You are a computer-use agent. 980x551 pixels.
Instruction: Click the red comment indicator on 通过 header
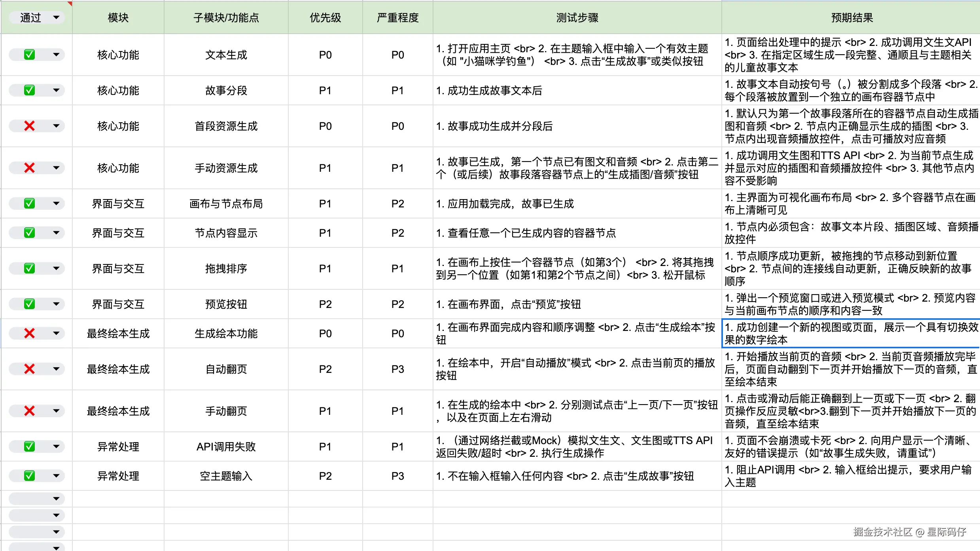70,3
